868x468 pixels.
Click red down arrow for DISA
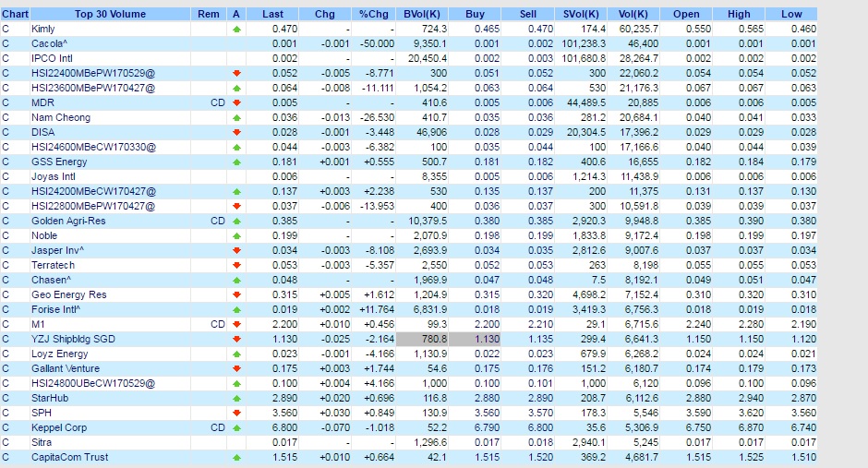coord(236,133)
